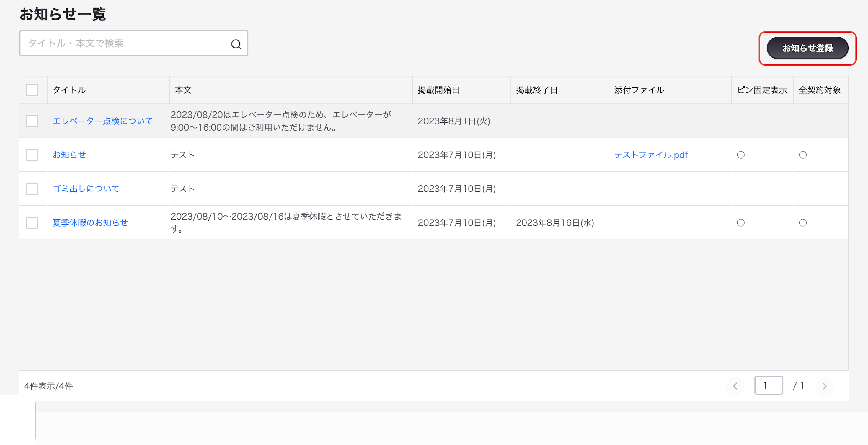868x445 pixels.
Task: Go to previous page arrow
Action: click(735, 386)
